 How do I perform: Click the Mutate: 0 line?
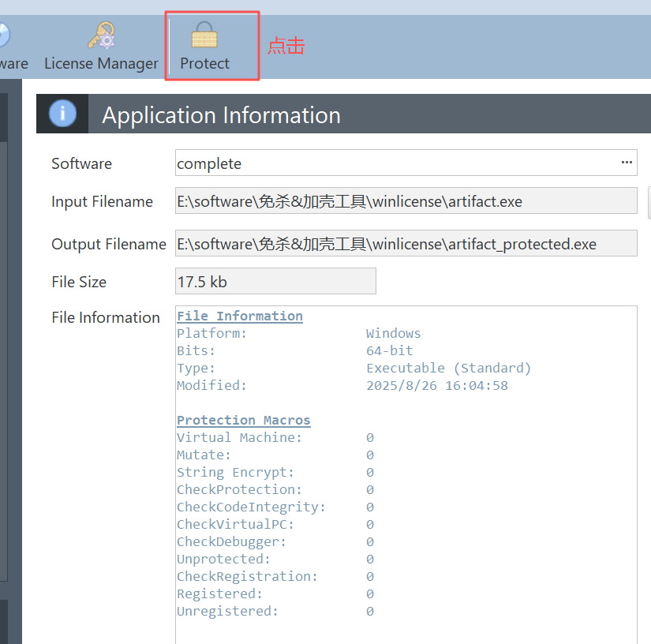[275, 455]
